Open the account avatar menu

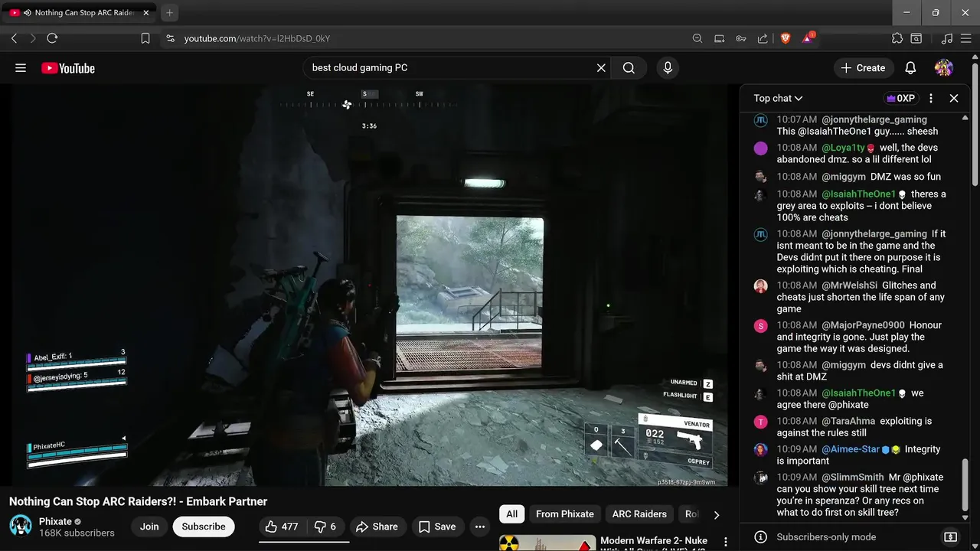944,68
